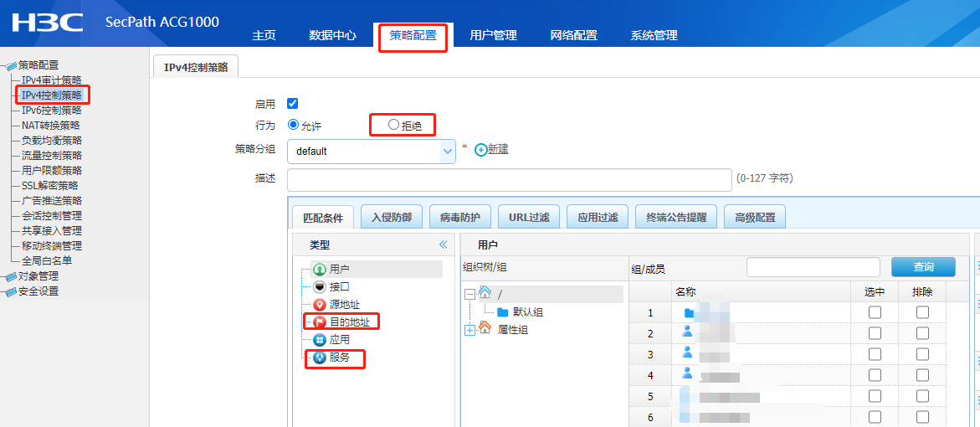The image size is (980, 427).
Task: Click the 策略配置 tree root icon
Action: (x=11, y=65)
